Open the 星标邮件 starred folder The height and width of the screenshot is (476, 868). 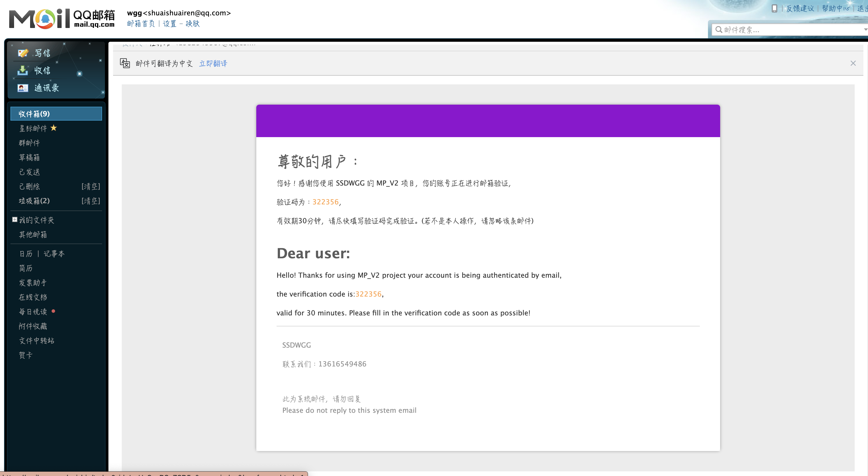pyautogui.click(x=33, y=128)
